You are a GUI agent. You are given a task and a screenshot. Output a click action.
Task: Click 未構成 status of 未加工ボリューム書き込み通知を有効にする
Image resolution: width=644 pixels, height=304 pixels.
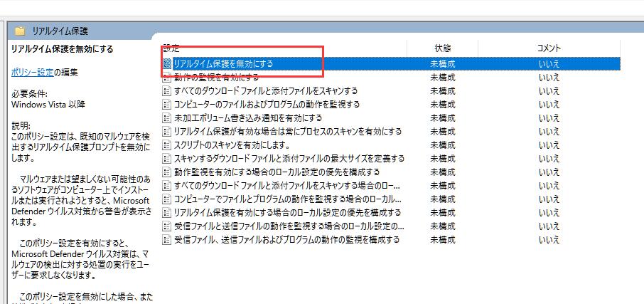point(443,118)
